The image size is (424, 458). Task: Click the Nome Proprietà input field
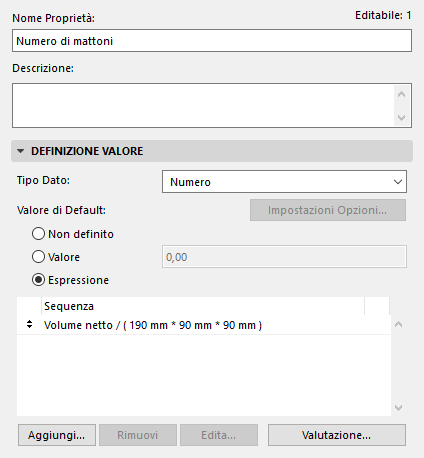(x=212, y=41)
